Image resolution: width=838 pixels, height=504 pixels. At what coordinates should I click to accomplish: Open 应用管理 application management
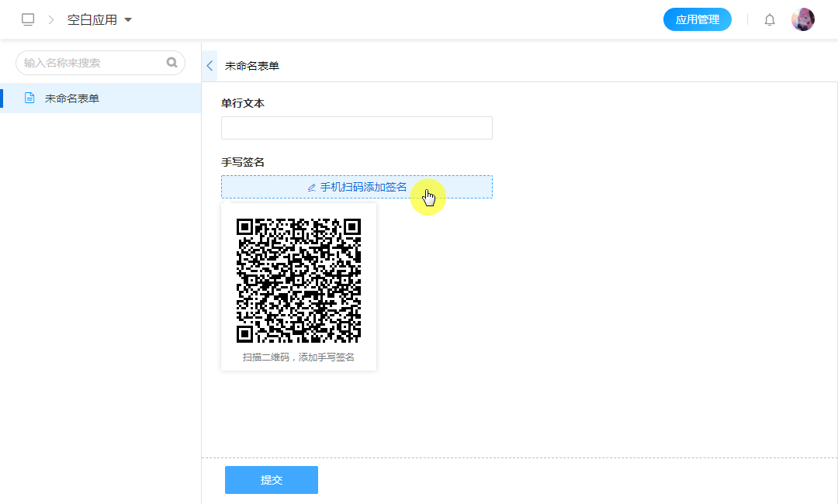tap(697, 19)
